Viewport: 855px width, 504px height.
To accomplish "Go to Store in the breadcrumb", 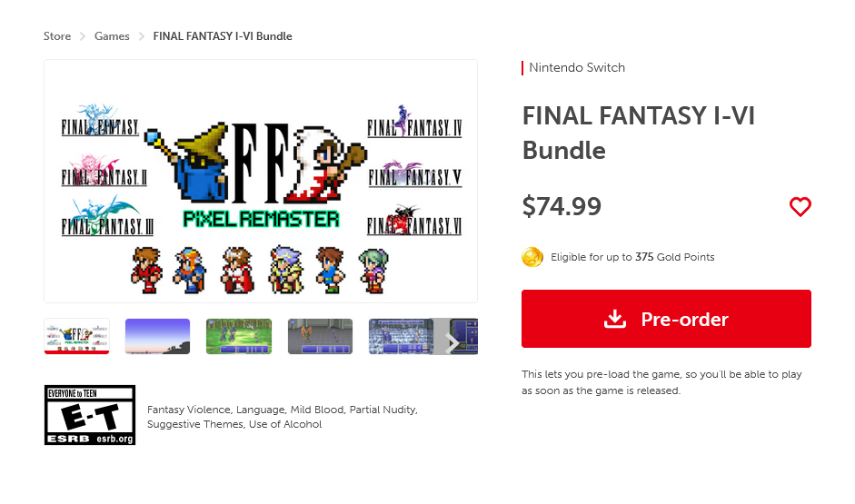I will [57, 36].
